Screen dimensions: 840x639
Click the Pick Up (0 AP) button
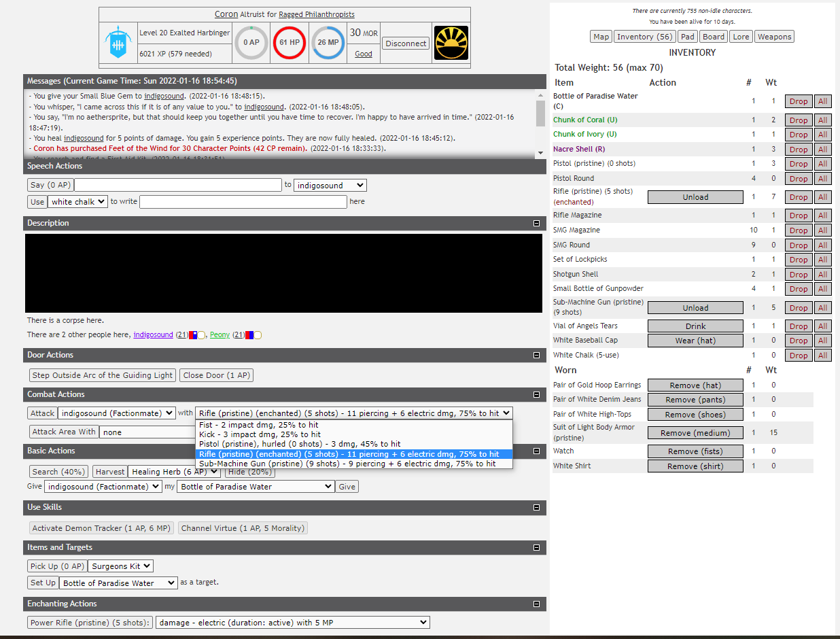coord(57,566)
